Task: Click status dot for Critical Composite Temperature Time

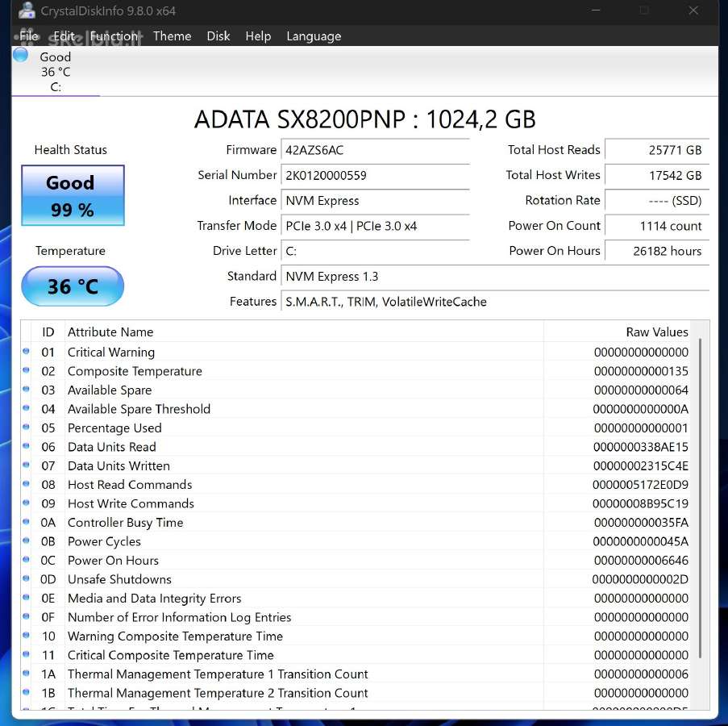Action: point(26,654)
